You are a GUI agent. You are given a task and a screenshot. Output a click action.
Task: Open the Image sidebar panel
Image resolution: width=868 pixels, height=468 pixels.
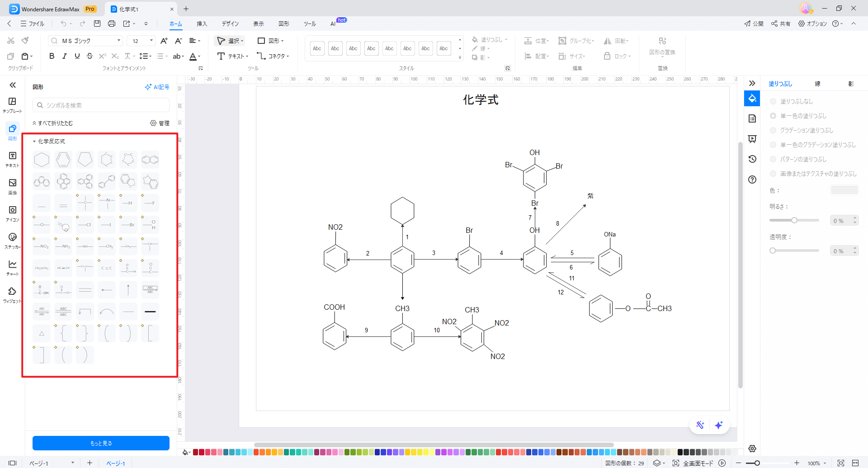tap(12, 186)
